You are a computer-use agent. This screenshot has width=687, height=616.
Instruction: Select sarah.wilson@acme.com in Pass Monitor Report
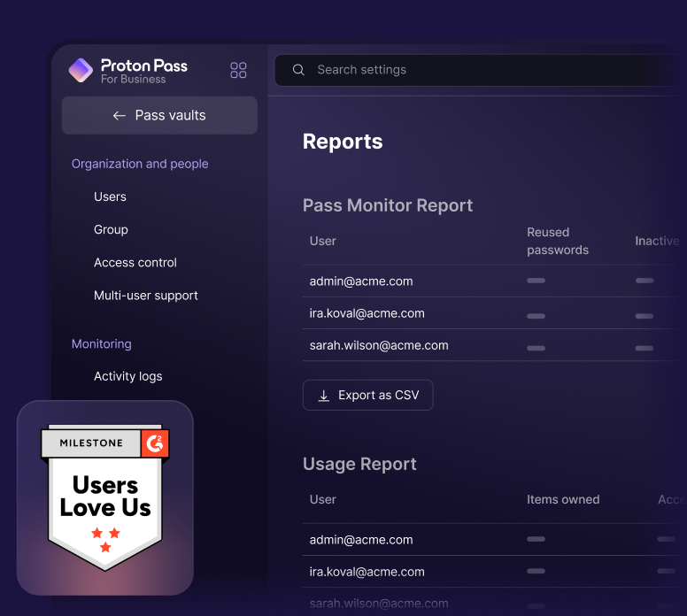click(x=379, y=345)
